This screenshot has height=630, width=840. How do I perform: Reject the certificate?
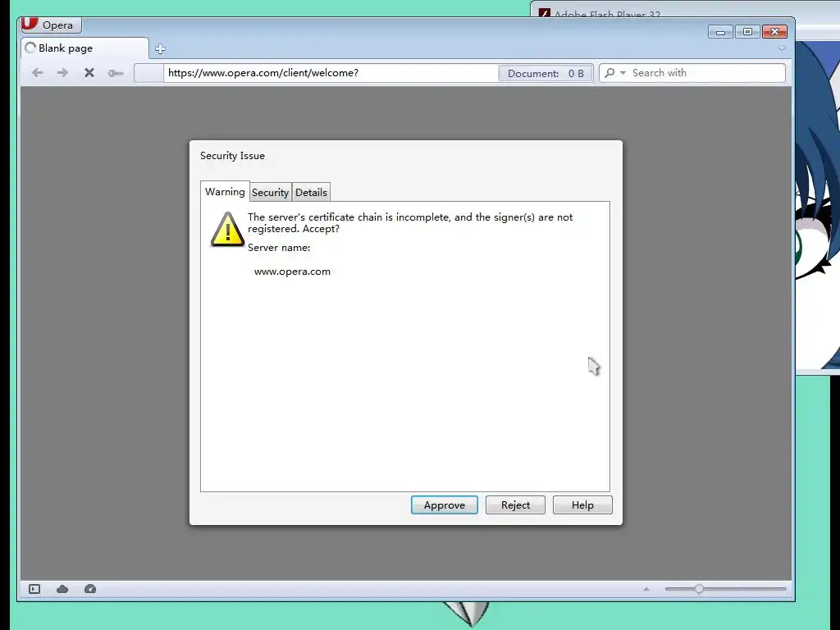click(x=515, y=505)
